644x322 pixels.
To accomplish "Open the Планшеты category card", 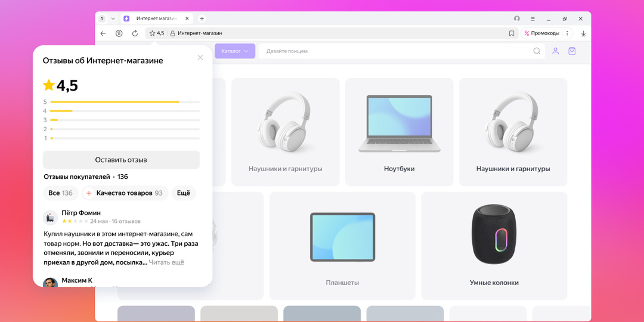I will click(x=342, y=246).
